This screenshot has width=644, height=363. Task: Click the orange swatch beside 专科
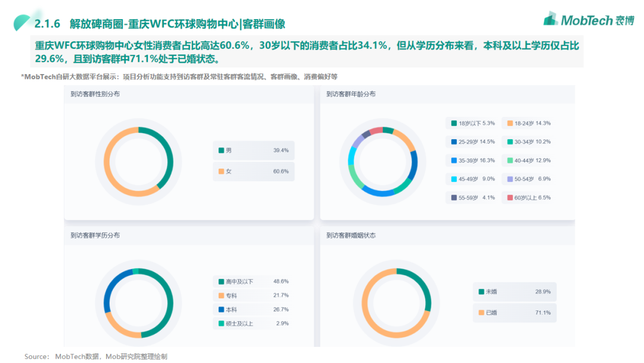221,296
